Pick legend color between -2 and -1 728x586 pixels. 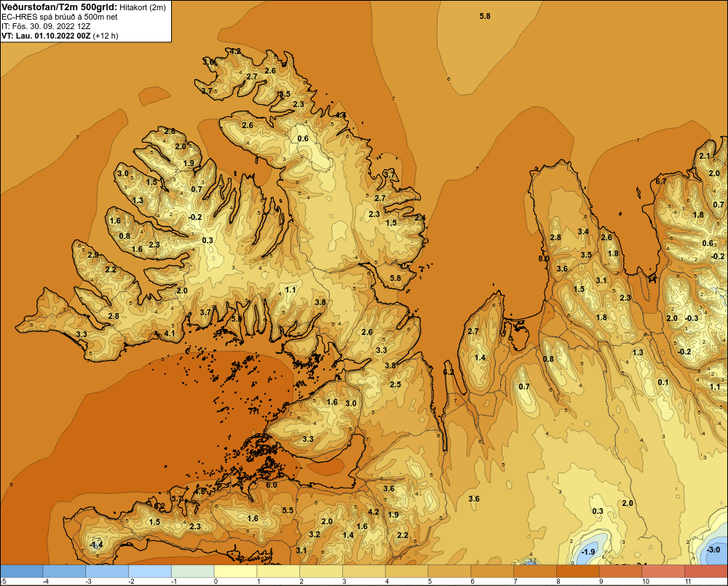[x=149, y=571]
